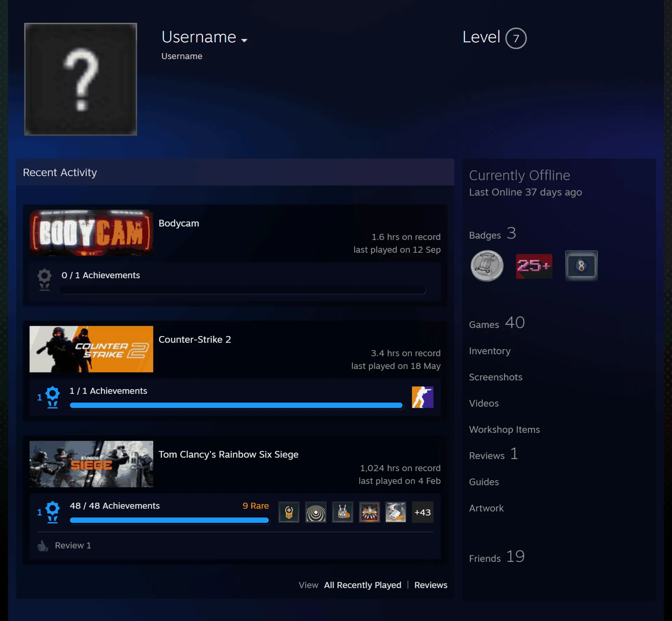
Task: Click the silver pillar community badge
Action: [487, 266]
